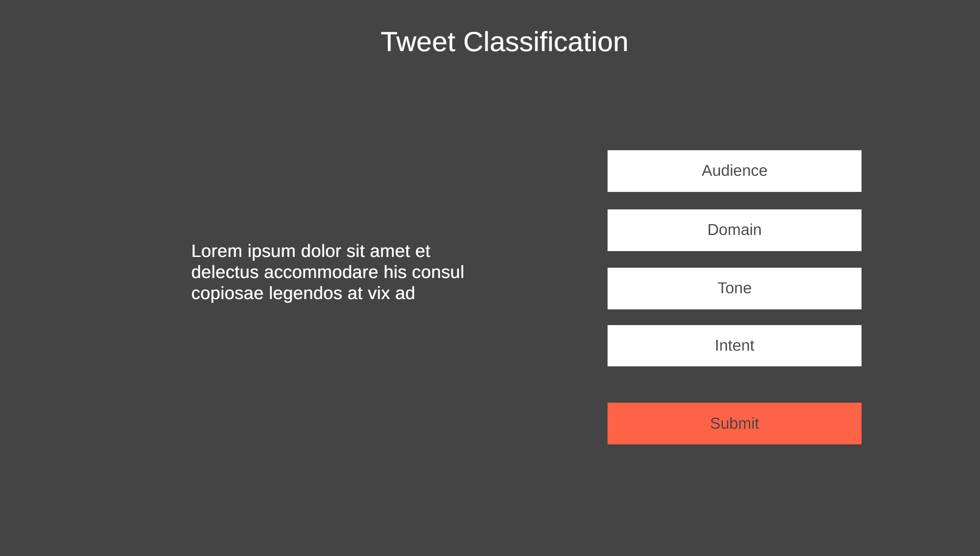
Task: Select the Tone classification button
Action: (x=734, y=288)
